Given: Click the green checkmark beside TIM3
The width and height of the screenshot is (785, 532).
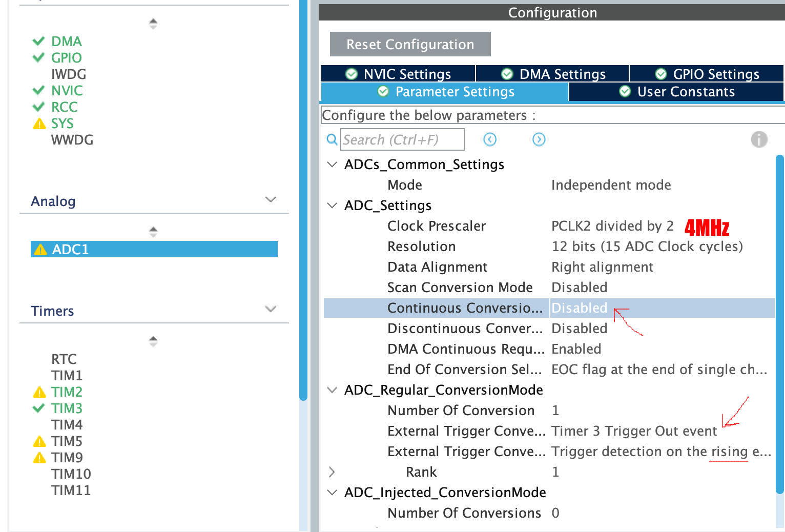Looking at the screenshot, I should [39, 408].
